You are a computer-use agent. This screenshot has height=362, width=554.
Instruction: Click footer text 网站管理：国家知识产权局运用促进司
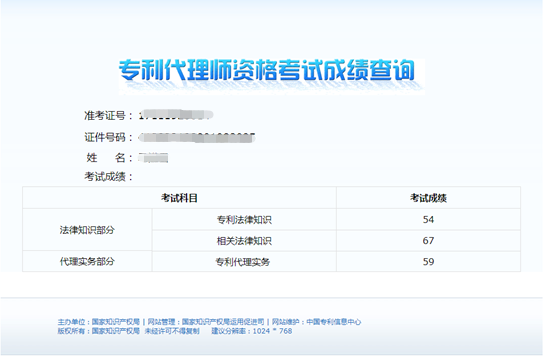(x=206, y=322)
